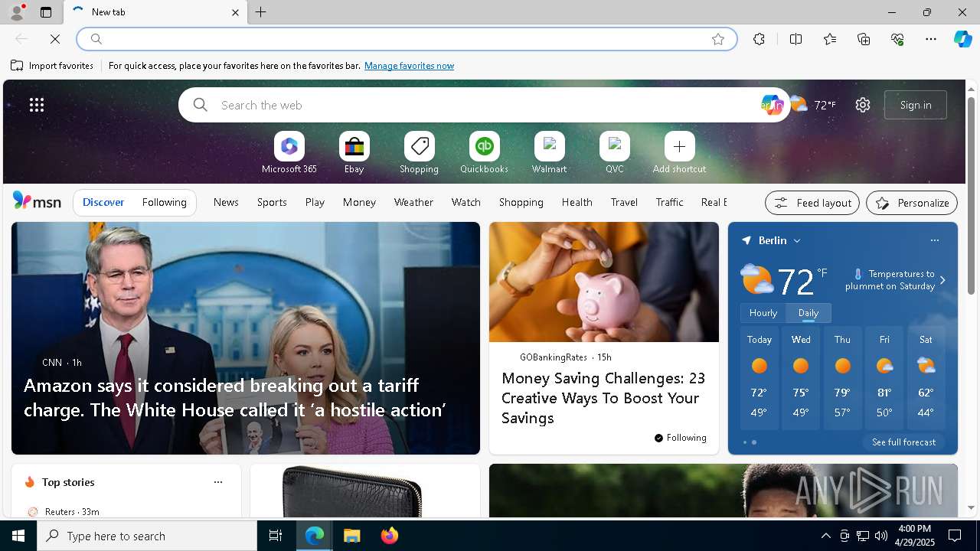Open the profile icon in title bar
Viewport: 980px width, 551px height.
click(x=16, y=12)
